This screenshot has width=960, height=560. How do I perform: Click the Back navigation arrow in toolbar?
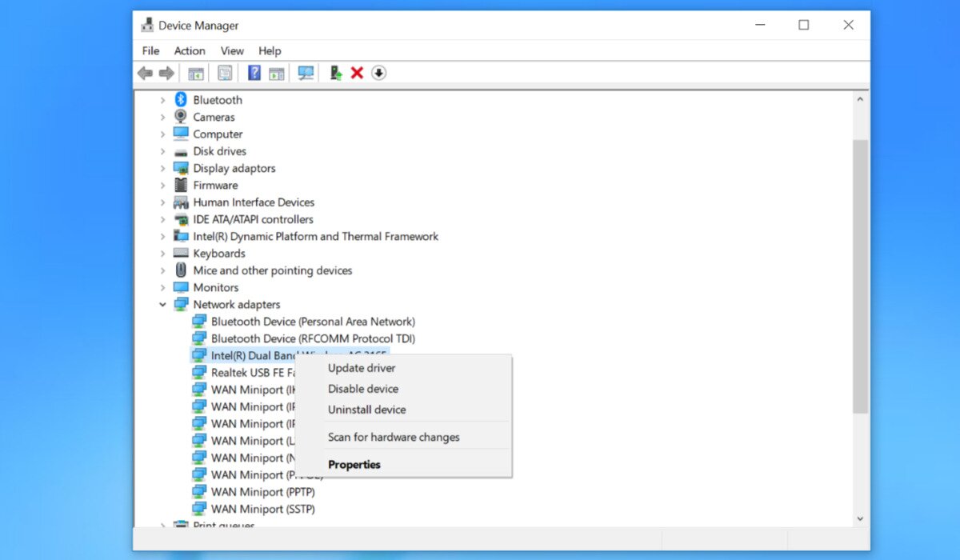click(145, 73)
